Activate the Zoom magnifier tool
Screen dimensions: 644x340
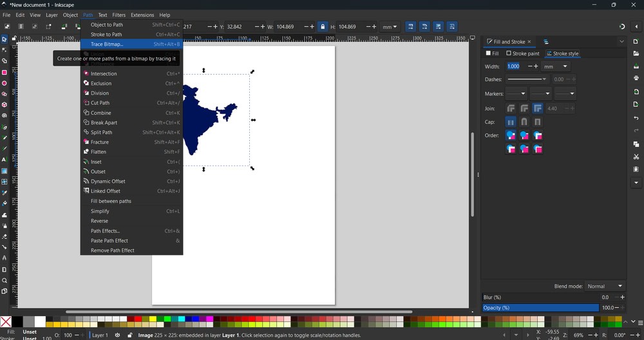4,281
